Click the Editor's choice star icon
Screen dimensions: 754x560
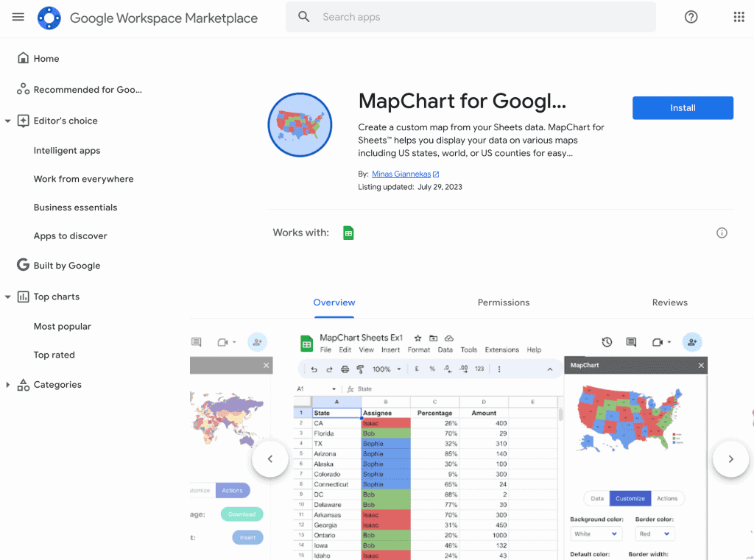click(23, 121)
